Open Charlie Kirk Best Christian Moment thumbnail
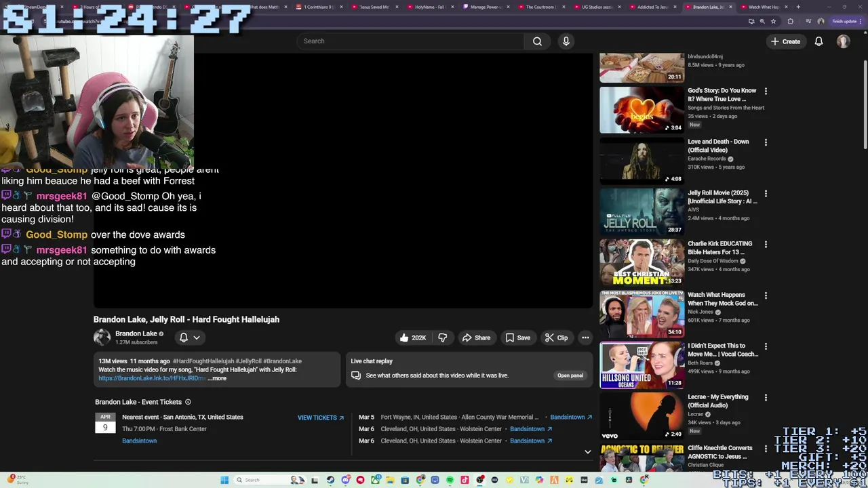The width and height of the screenshot is (868, 488). point(642,263)
